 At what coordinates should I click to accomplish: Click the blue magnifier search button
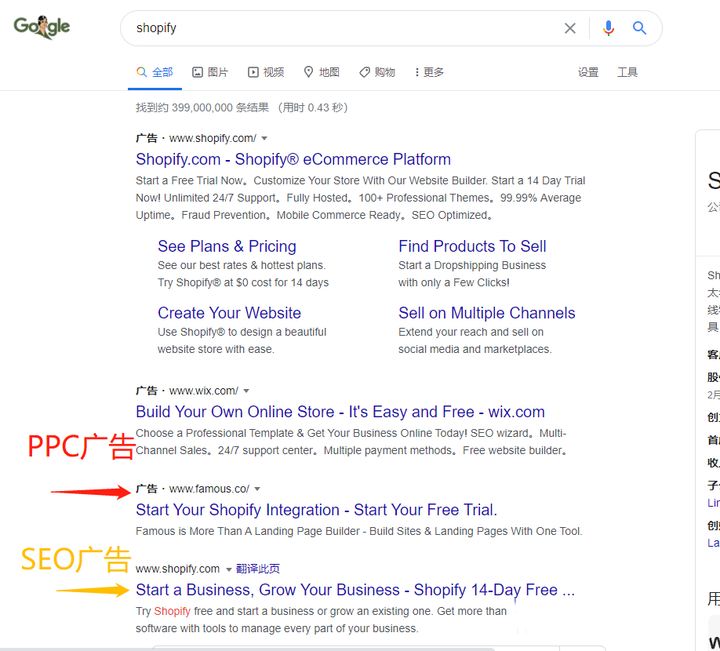639,28
